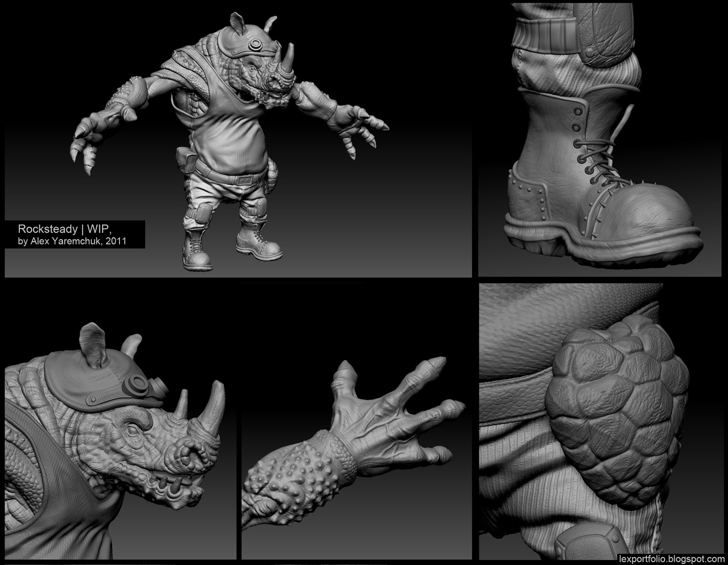Select the clawed hand detail render
Viewport: 728px width, 565px height.
[357, 421]
